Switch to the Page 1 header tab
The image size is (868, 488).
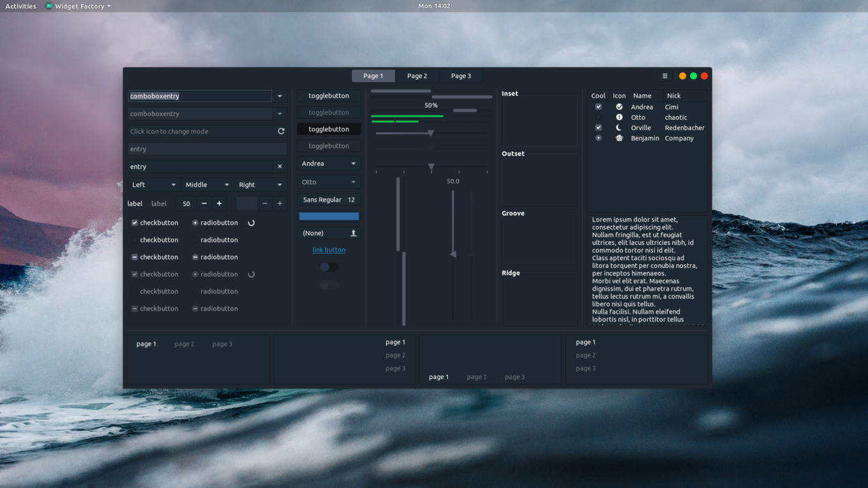coord(373,76)
